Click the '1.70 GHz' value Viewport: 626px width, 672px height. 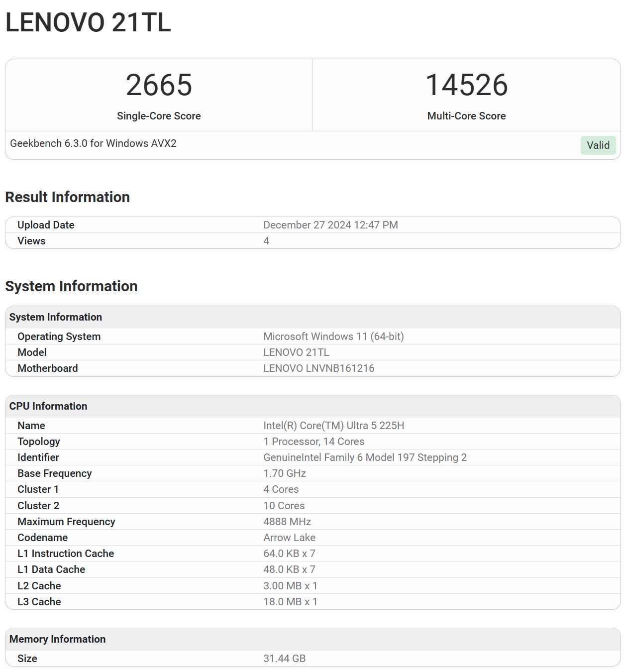(x=285, y=473)
